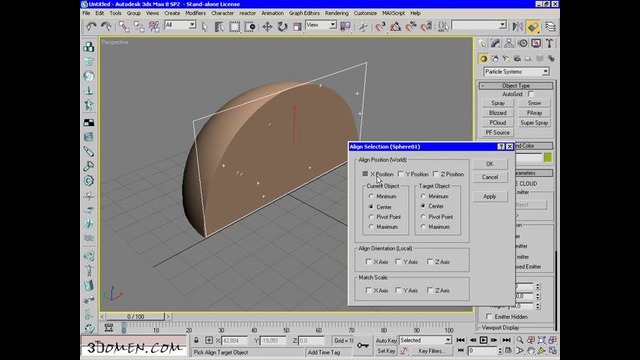Activate the Select and Rotate tool
The width and height of the screenshot is (640, 360).
[x=282, y=27]
